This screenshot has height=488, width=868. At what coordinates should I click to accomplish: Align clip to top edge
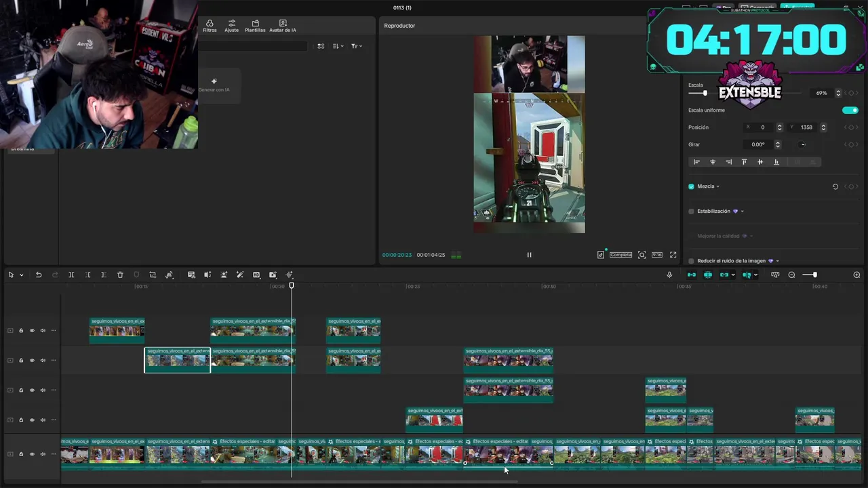[x=744, y=162]
